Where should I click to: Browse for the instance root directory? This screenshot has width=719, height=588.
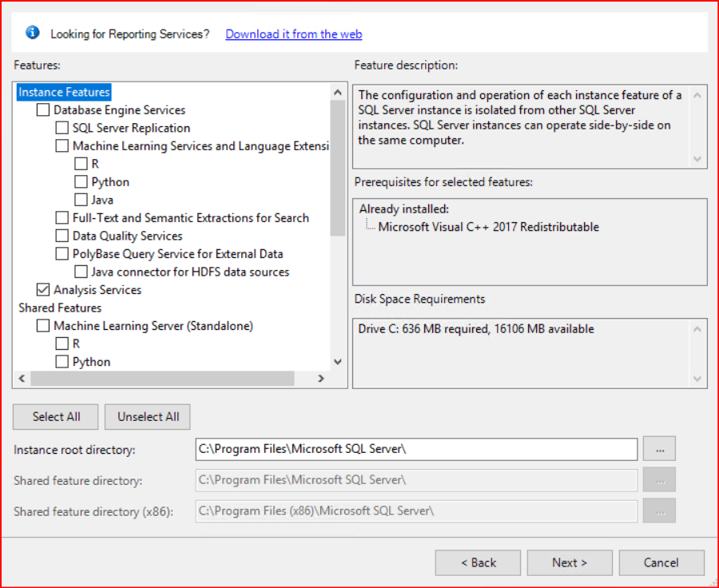pyautogui.click(x=659, y=449)
